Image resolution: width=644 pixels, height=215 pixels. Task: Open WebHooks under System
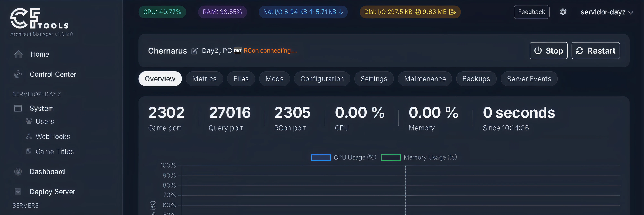pos(53,136)
